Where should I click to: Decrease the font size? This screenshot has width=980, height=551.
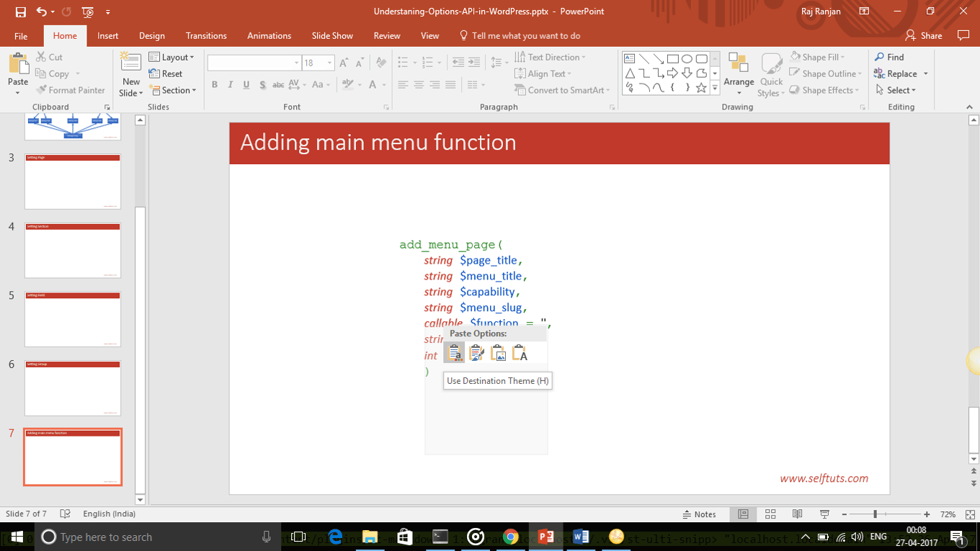pos(359,63)
